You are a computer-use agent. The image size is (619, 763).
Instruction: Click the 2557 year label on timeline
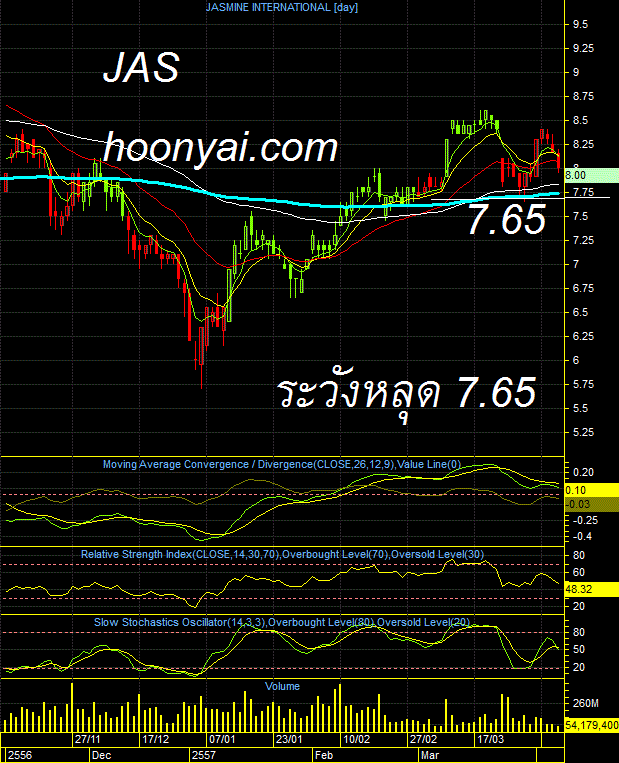[x=203, y=755]
